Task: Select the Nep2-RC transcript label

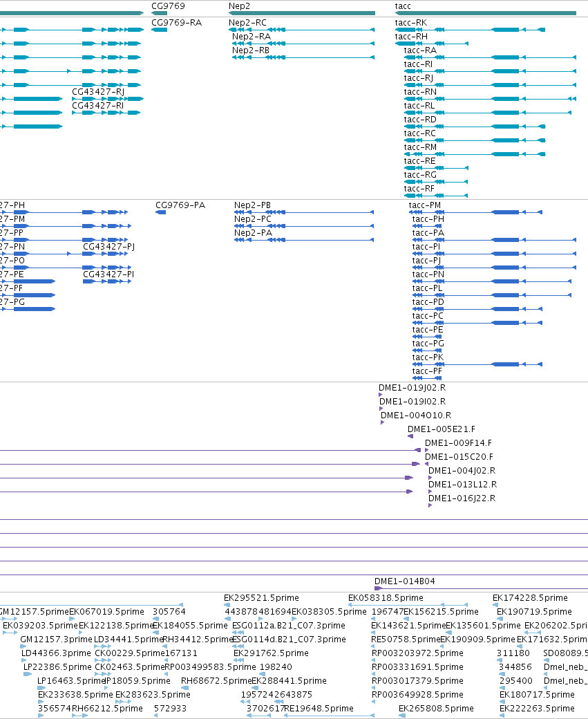Action: click(247, 22)
